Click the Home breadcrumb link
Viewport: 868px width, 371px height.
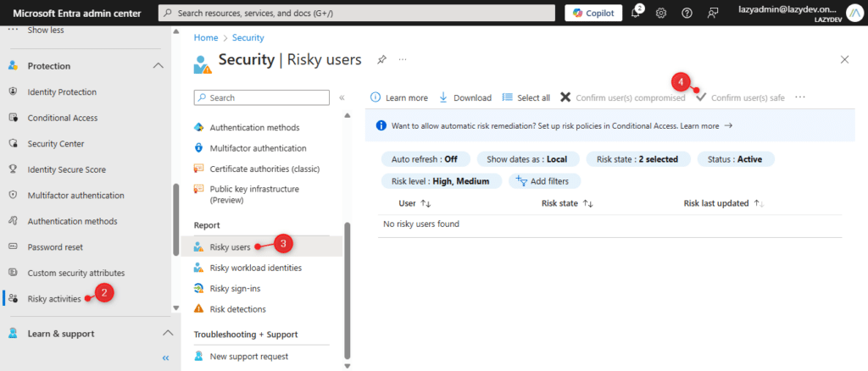point(205,38)
